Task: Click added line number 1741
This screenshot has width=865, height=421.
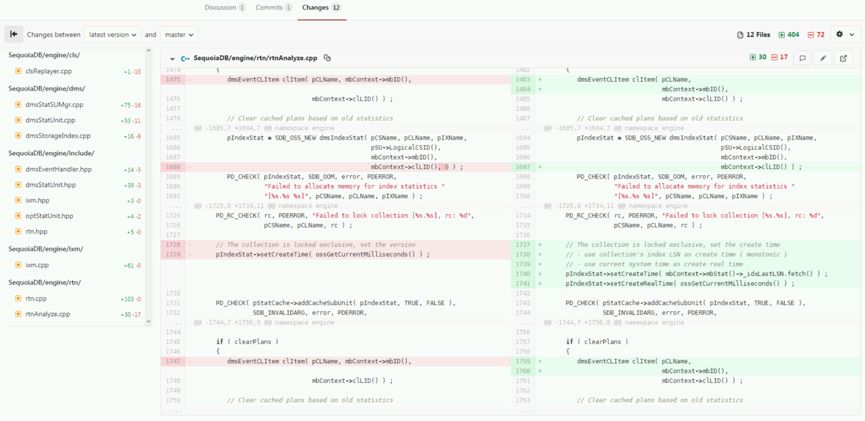Action: click(523, 284)
